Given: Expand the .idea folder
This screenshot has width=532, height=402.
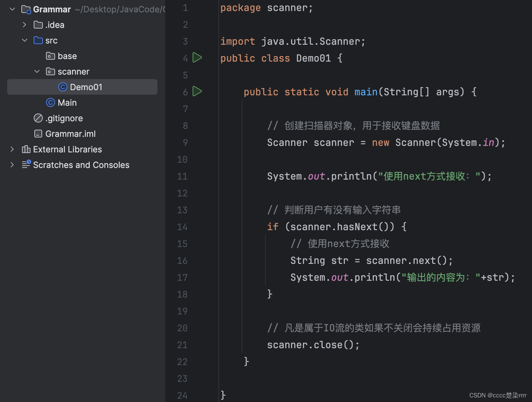Looking at the screenshot, I should coord(25,25).
